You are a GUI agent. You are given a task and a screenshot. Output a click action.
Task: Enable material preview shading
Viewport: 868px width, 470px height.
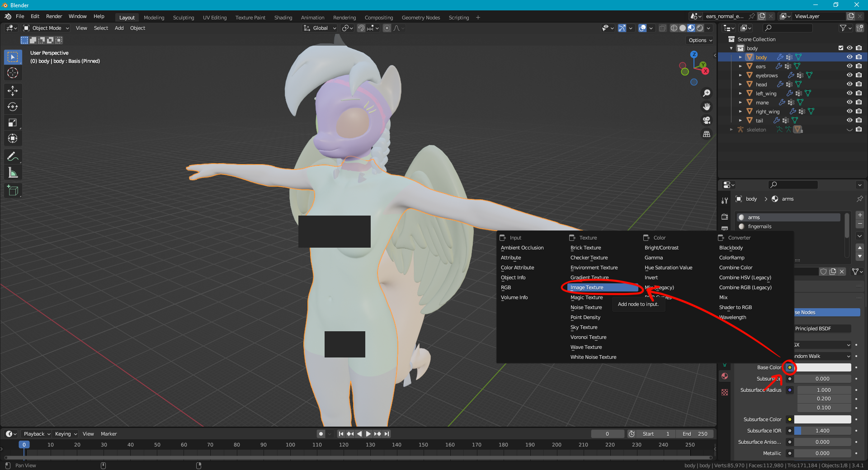pos(691,28)
